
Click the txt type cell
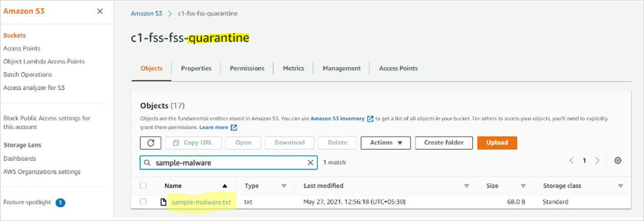click(249, 202)
